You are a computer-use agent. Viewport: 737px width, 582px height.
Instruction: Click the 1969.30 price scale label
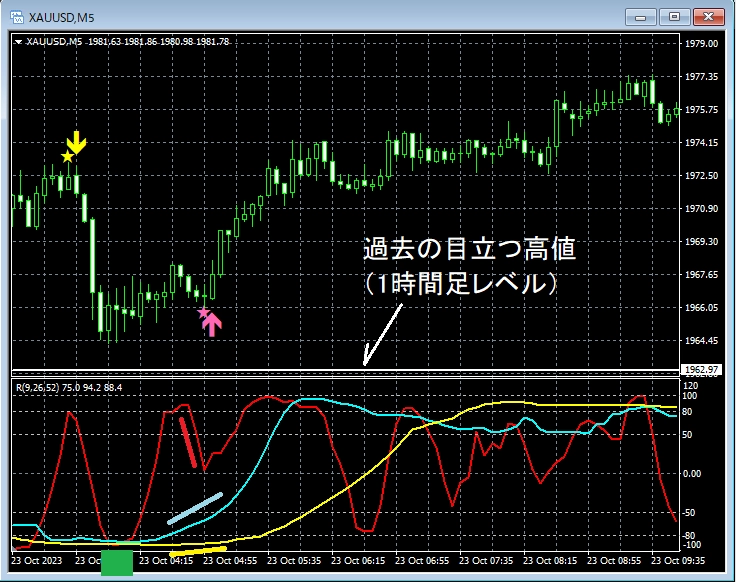coord(701,241)
